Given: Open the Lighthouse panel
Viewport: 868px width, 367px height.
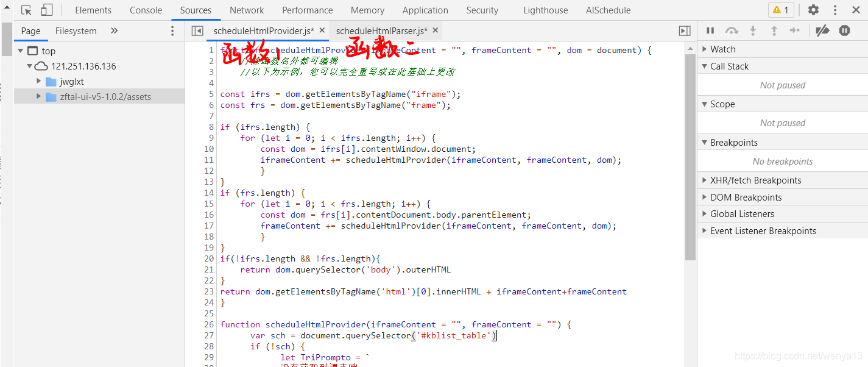Looking at the screenshot, I should pyautogui.click(x=546, y=10).
